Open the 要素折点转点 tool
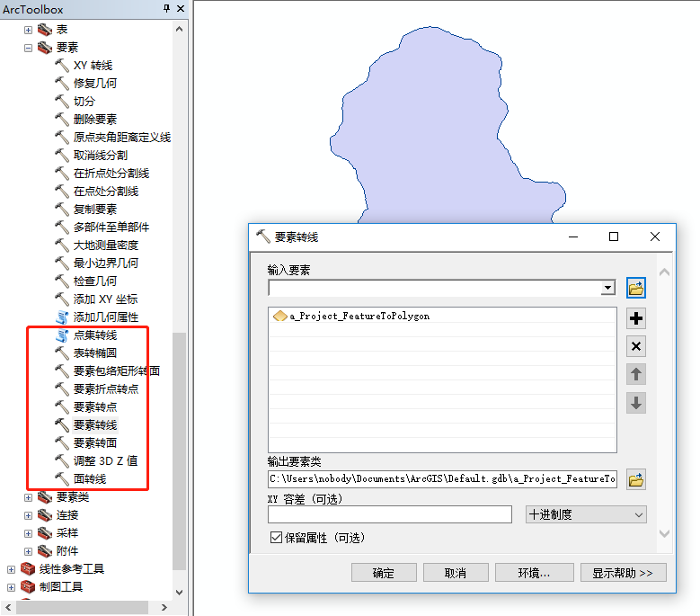Screen dimensions: 700x616 (106, 389)
